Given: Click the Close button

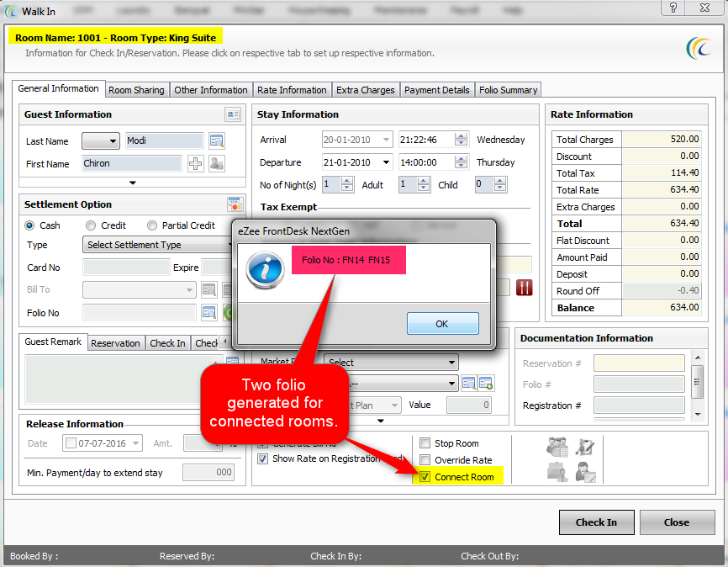Looking at the screenshot, I should pyautogui.click(x=677, y=522).
